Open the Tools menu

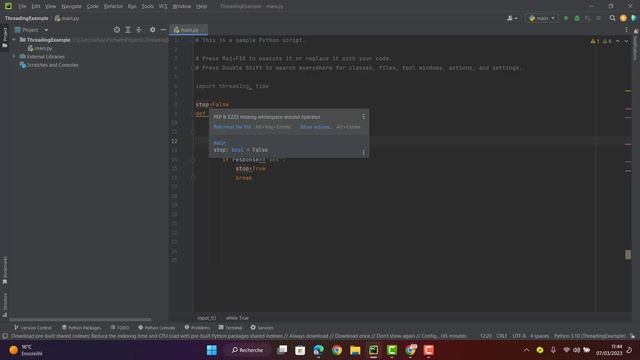[148, 6]
